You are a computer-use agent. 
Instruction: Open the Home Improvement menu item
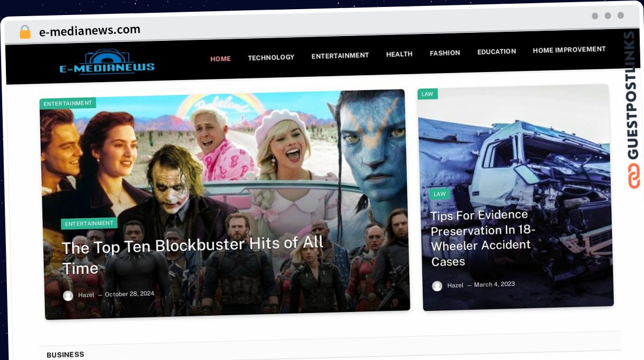pyautogui.click(x=569, y=49)
